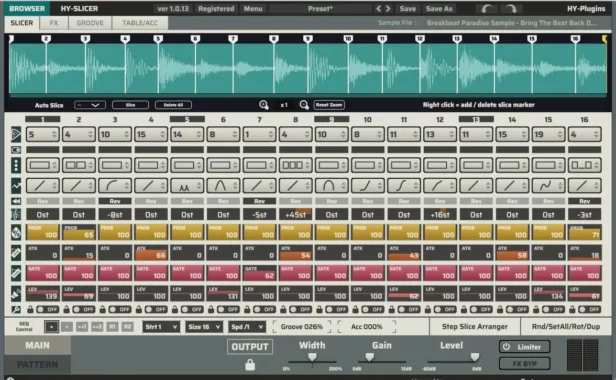Click the magnifier icon beside the lock row
Screen dimensions: 616x380
(16, 309)
